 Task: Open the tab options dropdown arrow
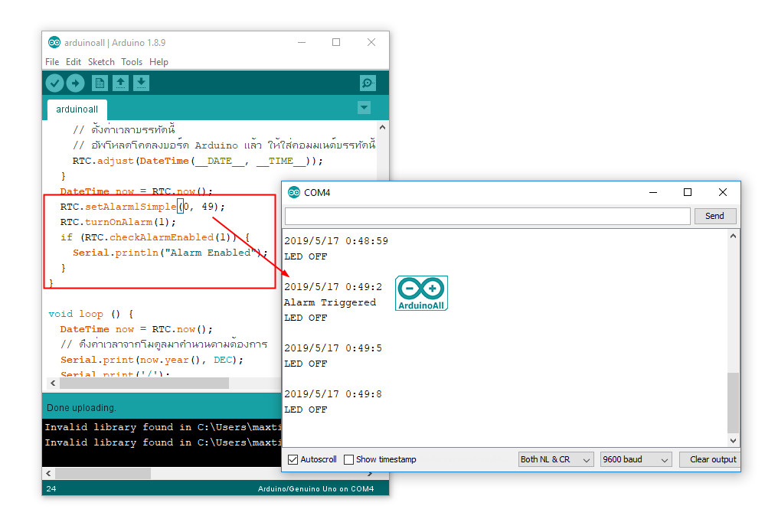364,108
